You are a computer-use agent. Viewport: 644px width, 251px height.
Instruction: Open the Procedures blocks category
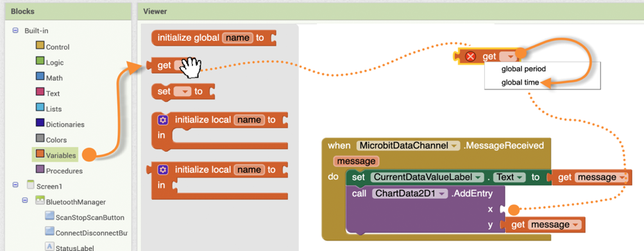pos(64,171)
